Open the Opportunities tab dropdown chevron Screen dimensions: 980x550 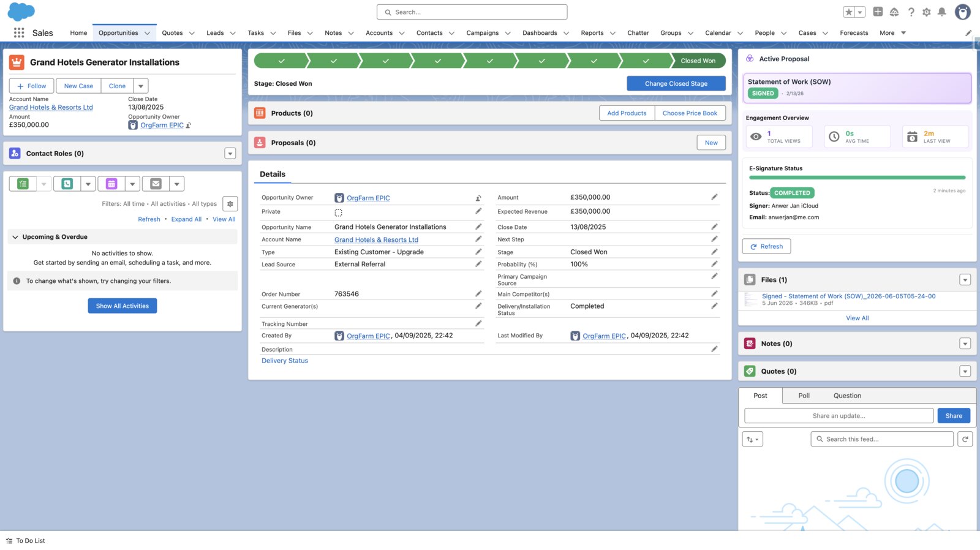coord(147,33)
